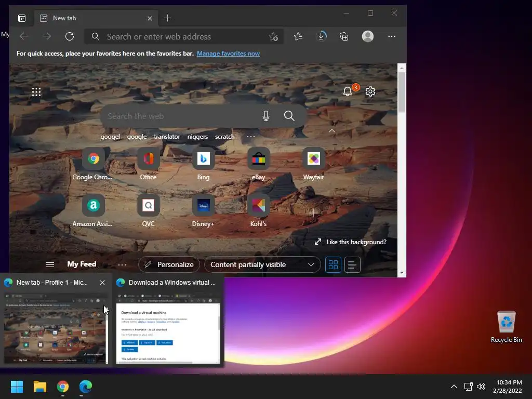This screenshot has width=532, height=399.
Task: Add a new quick link plus tile
Action: (313, 213)
